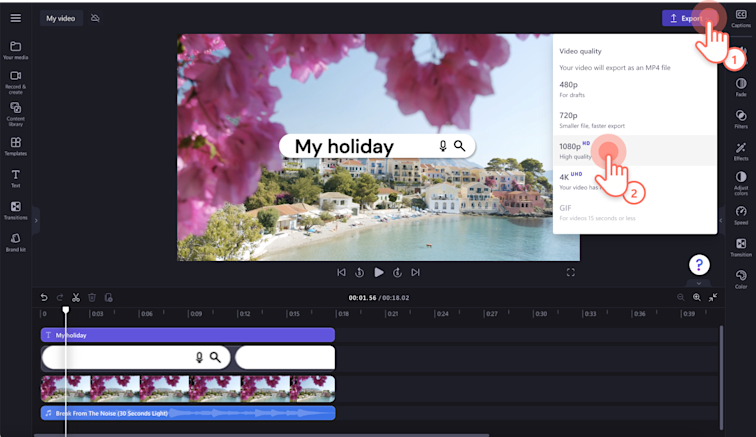Open the Templates panel

click(x=15, y=146)
